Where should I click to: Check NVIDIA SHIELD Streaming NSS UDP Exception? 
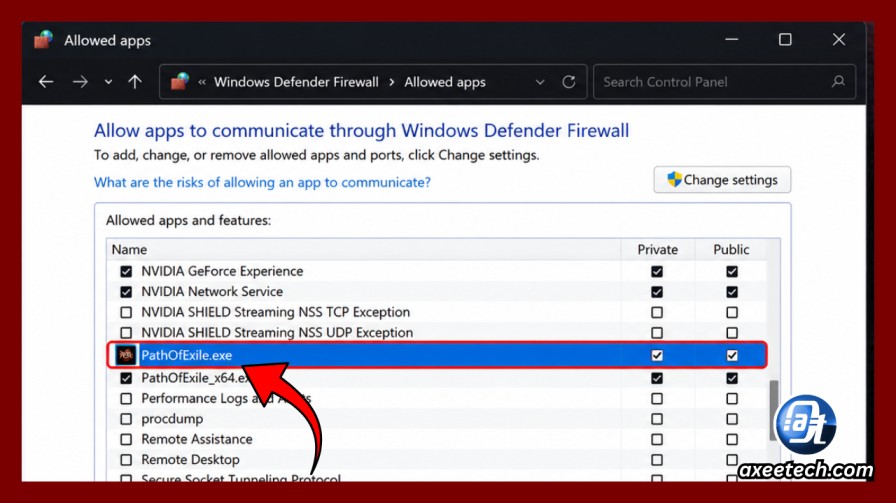(126, 333)
